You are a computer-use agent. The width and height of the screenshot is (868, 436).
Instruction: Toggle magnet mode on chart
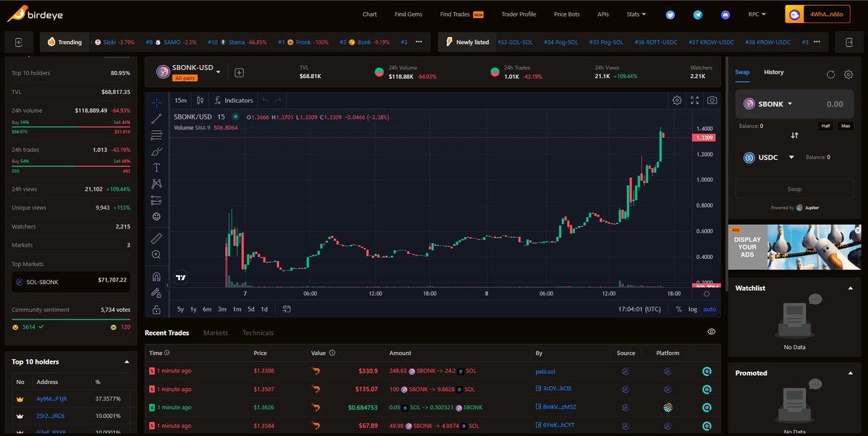coord(157,276)
